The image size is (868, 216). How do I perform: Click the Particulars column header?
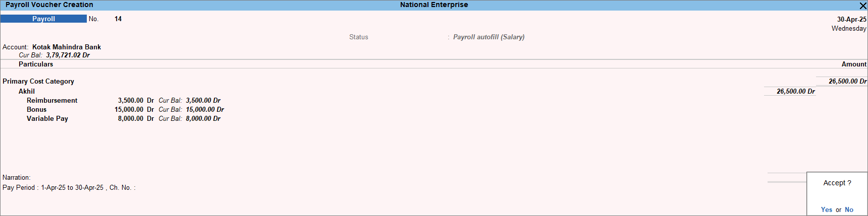coord(36,64)
